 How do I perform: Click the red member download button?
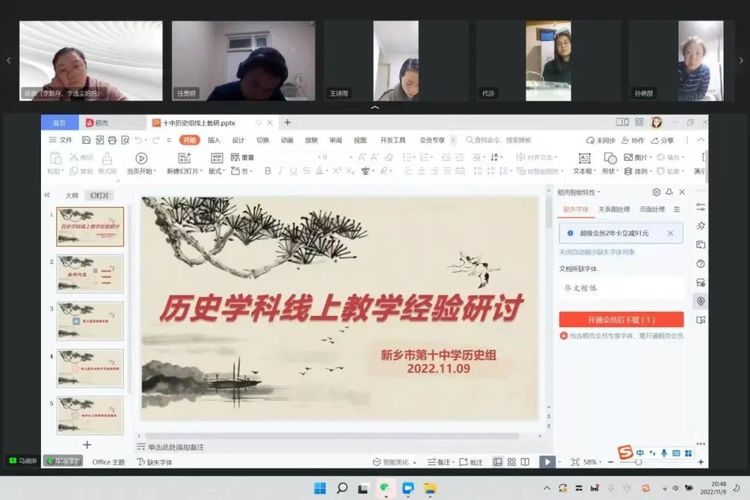click(621, 319)
